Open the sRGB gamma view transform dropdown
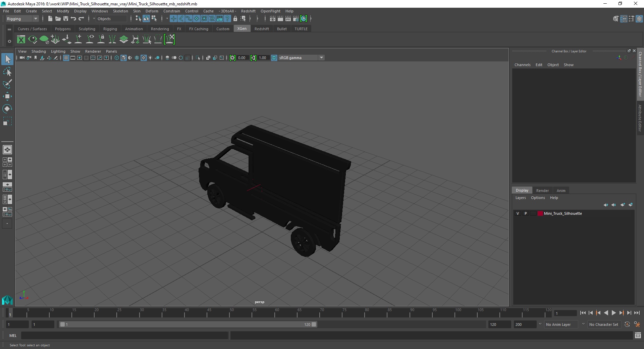The width and height of the screenshot is (644, 349). pyautogui.click(x=301, y=58)
